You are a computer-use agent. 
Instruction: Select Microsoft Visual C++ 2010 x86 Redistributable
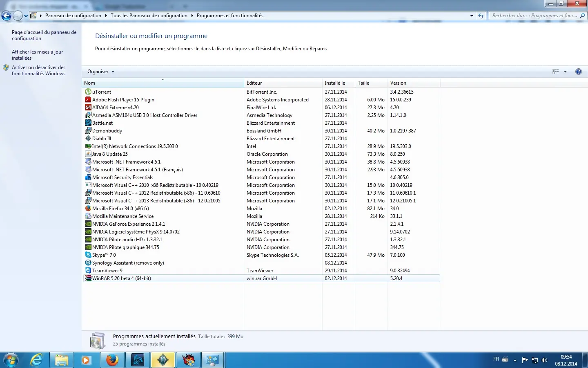tap(261, 185)
